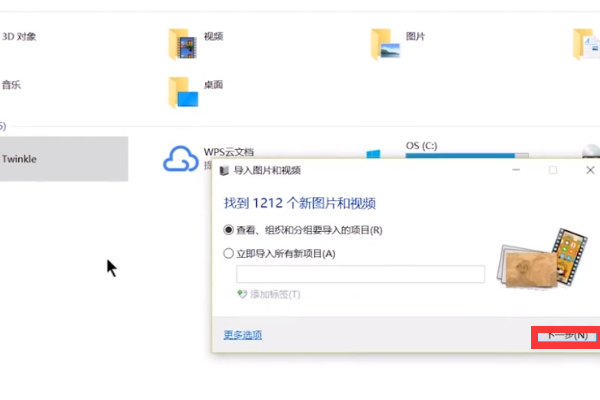
Task: Click the import dialog title icon
Action: 224,170
